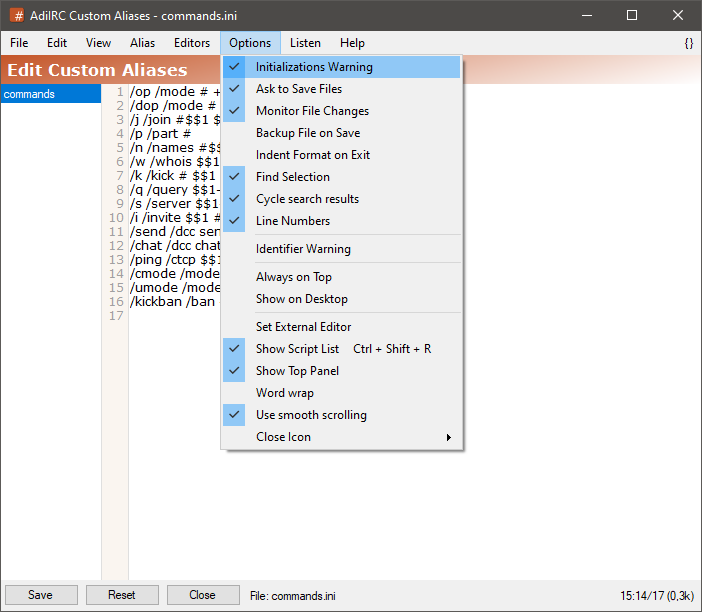Toggle Cycle search results option
The height and width of the screenshot is (612, 702).
click(342, 199)
